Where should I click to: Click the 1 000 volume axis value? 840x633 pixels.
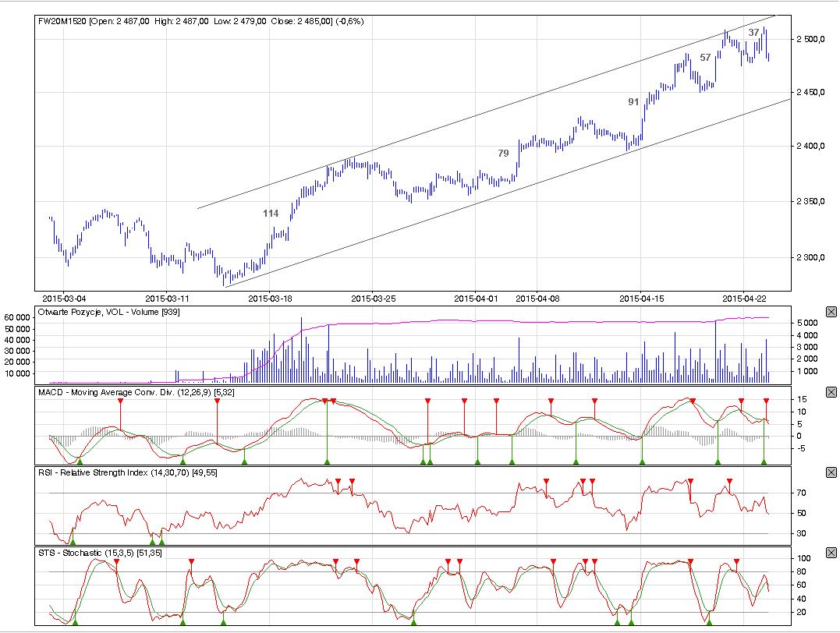pyautogui.click(x=807, y=371)
